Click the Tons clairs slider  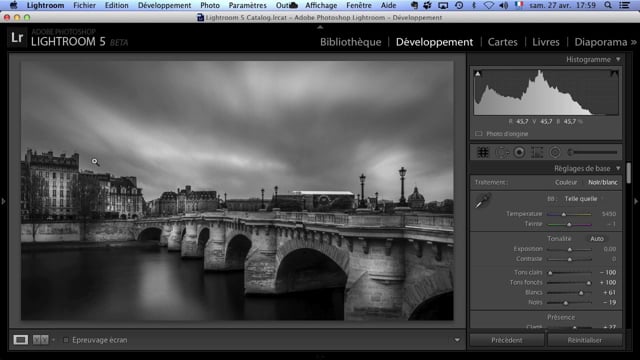click(x=569, y=272)
